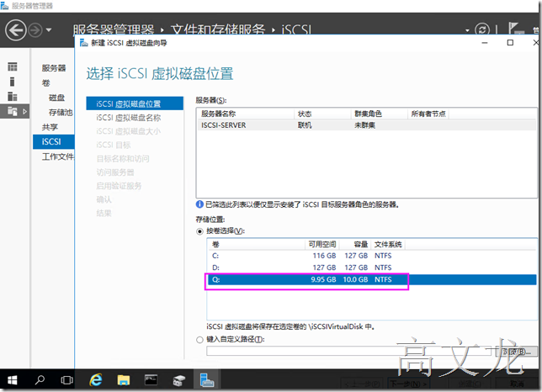Screen dimensions: 542x392
Task: Go back with the Server Manager back arrow
Action: [x=15, y=30]
